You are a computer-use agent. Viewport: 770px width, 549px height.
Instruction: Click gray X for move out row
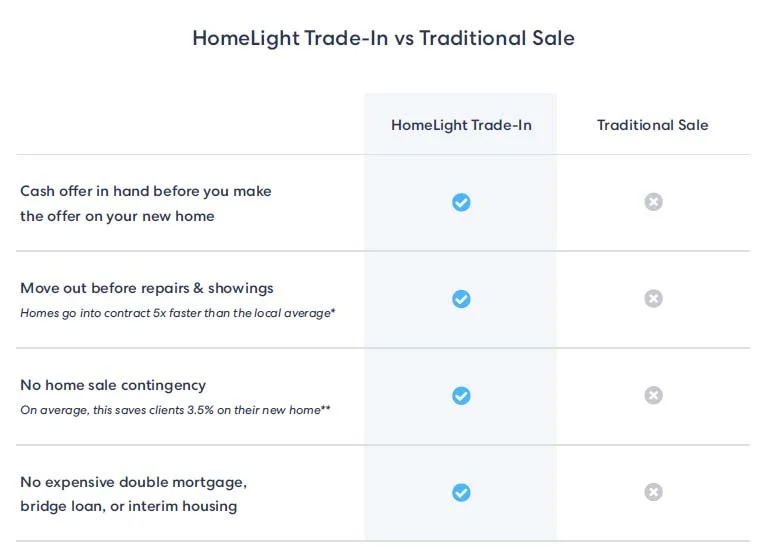tap(653, 299)
